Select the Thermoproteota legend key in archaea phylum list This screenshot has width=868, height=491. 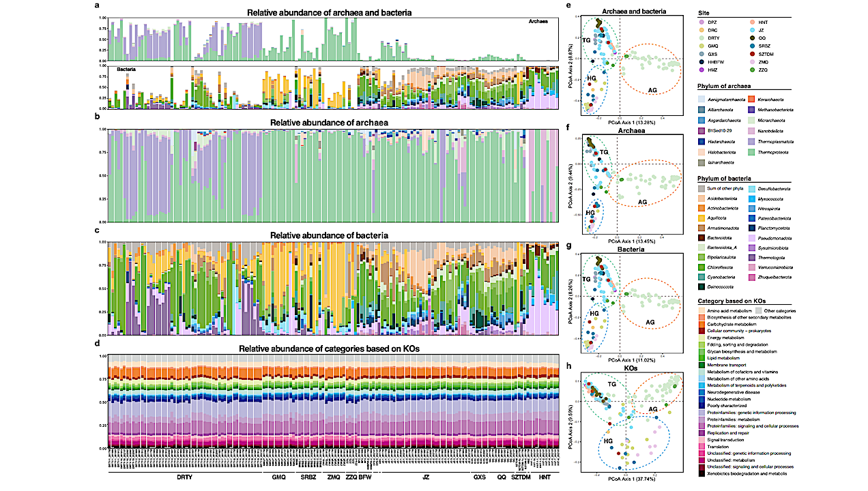coord(751,153)
